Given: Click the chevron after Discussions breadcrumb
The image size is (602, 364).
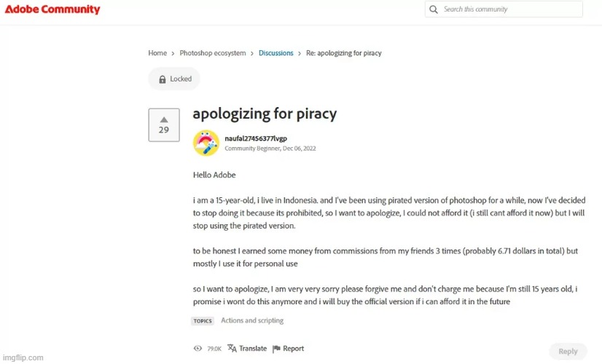Looking at the screenshot, I should 300,53.
